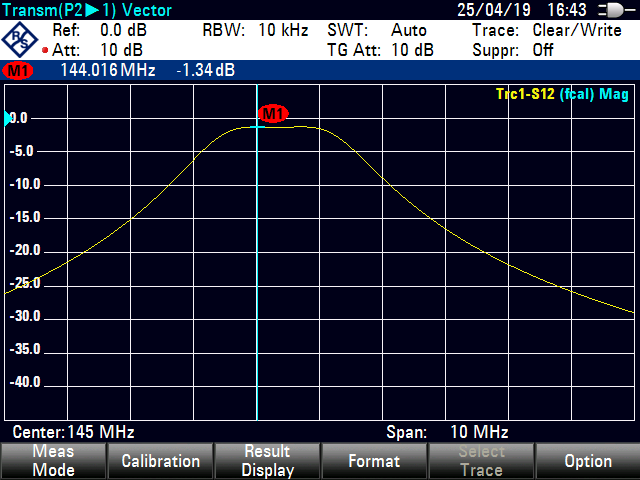
Task: Click the Trc1-S12 (fcal) Mag trace label
Action: [561, 94]
